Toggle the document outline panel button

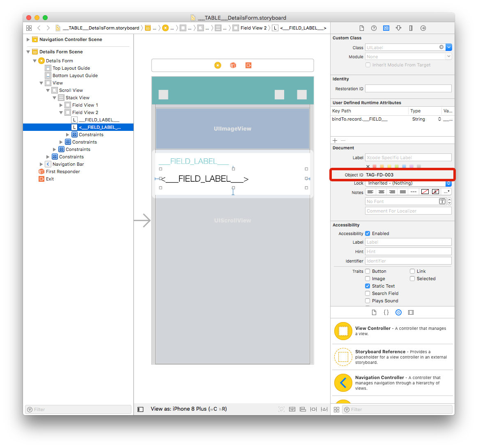point(140,409)
